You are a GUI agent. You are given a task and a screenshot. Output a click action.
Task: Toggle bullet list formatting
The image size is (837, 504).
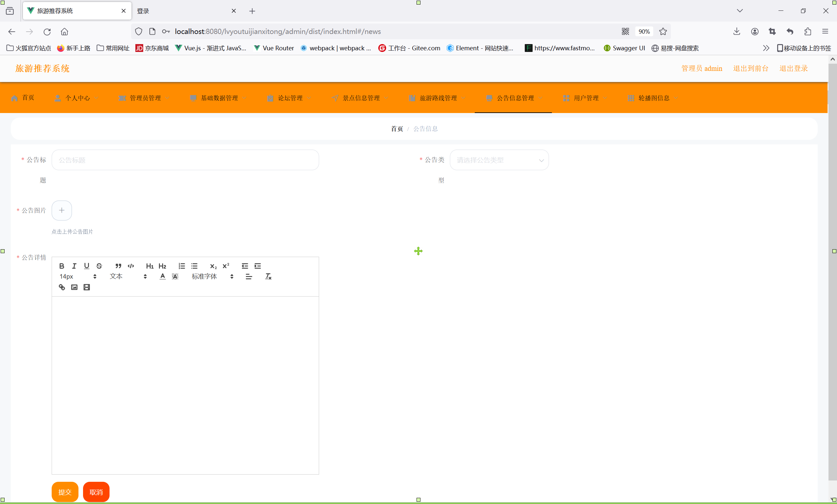pos(194,266)
